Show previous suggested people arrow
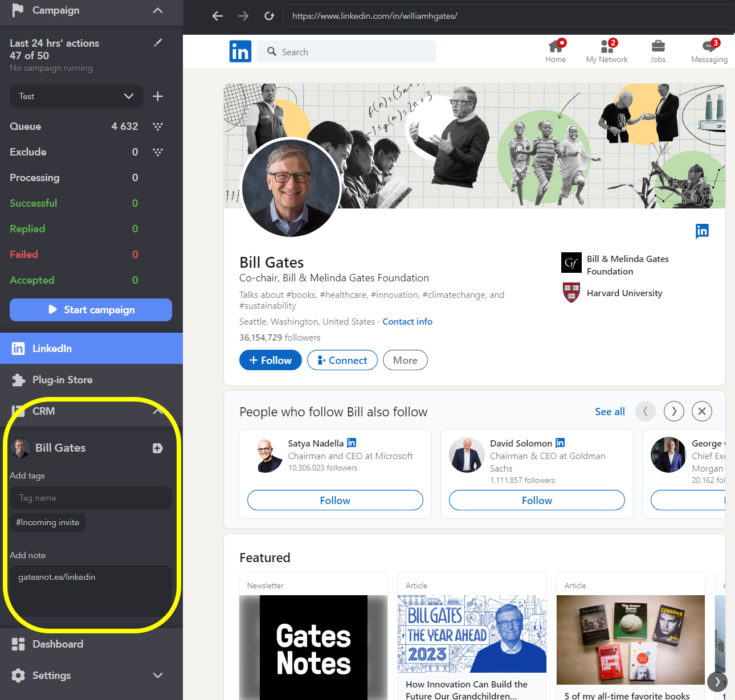 645,411
